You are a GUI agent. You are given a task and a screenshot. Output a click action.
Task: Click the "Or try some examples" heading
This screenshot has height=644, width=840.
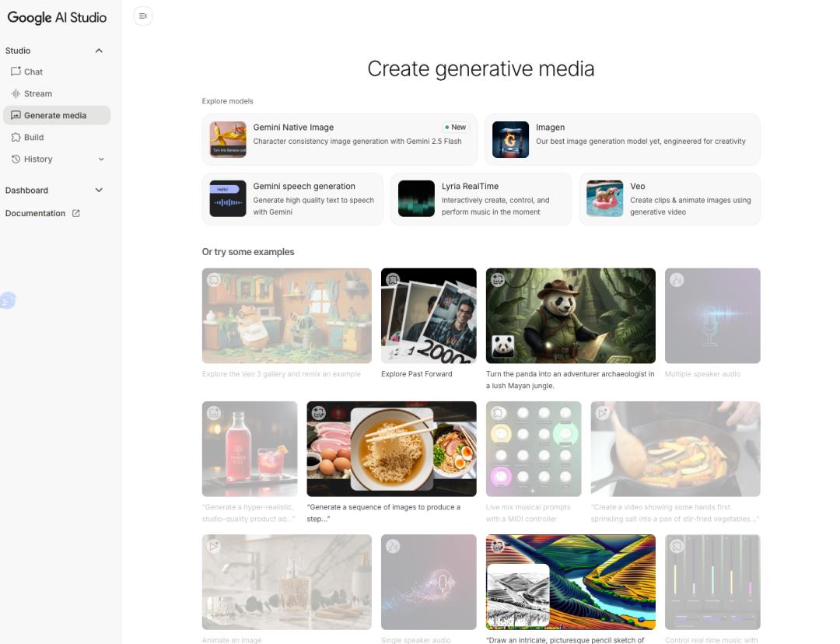(248, 252)
